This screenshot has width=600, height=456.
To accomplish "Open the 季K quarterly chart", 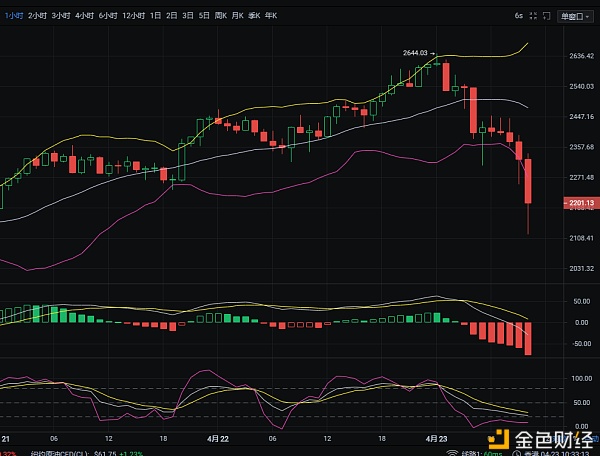I will (254, 16).
